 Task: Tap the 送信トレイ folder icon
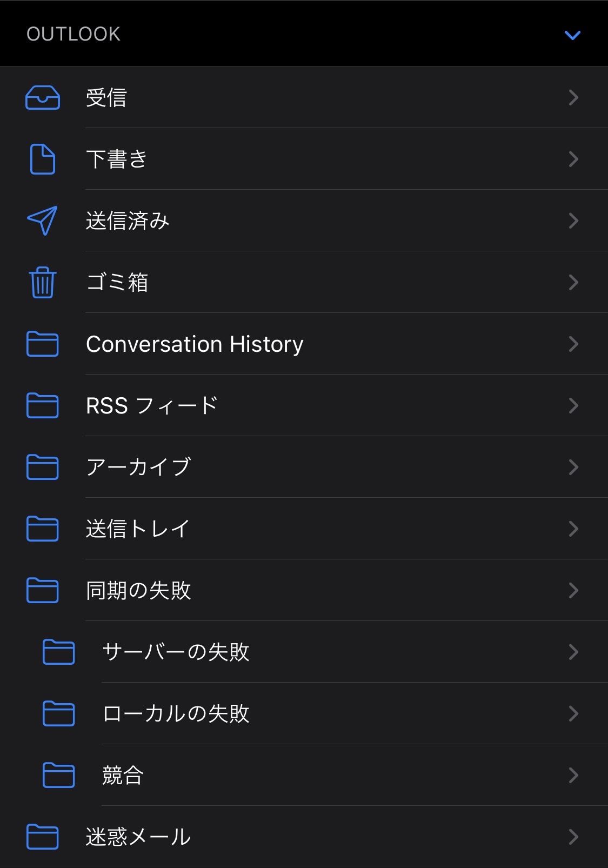[x=43, y=529]
